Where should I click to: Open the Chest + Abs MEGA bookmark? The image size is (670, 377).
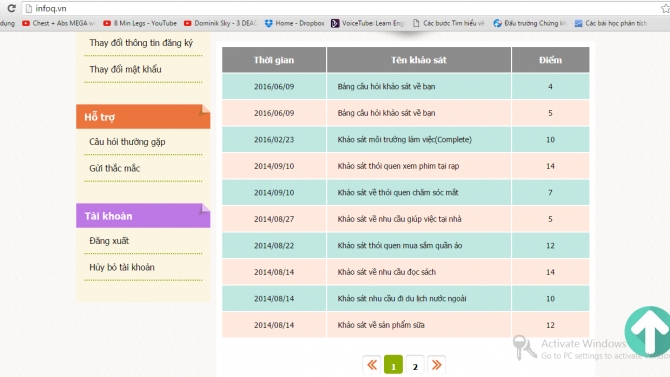pyautogui.click(x=59, y=23)
